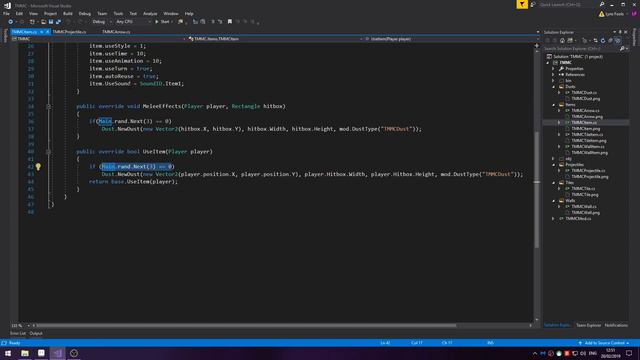Switch to the TMMCProjectile.cs tab
Screen dimensions: 640x360
click(69, 31)
